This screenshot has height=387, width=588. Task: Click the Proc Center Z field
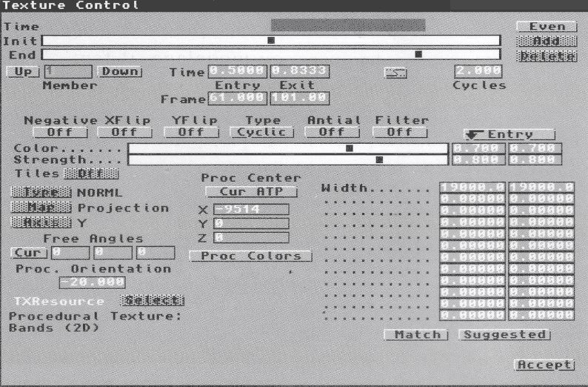(251, 237)
